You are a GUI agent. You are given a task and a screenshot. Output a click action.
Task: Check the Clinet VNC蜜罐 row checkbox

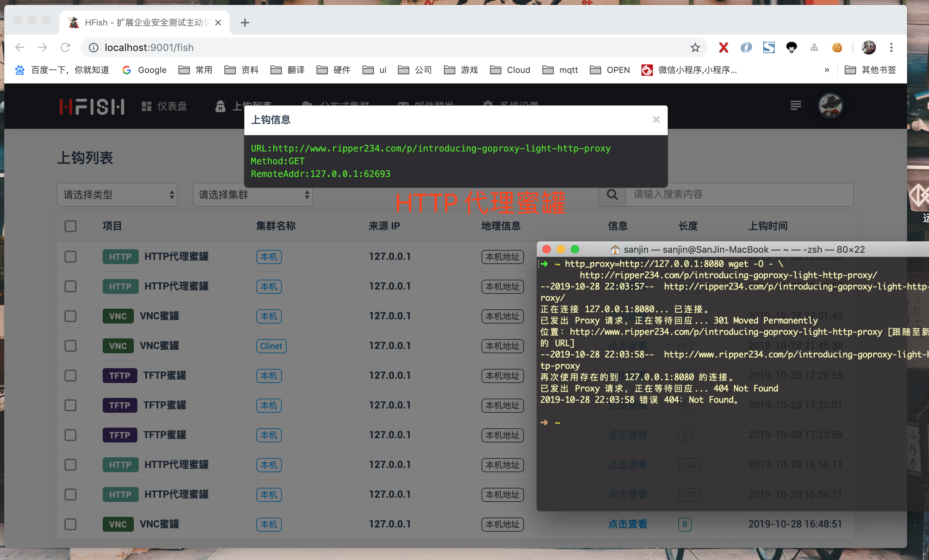pos(70,346)
